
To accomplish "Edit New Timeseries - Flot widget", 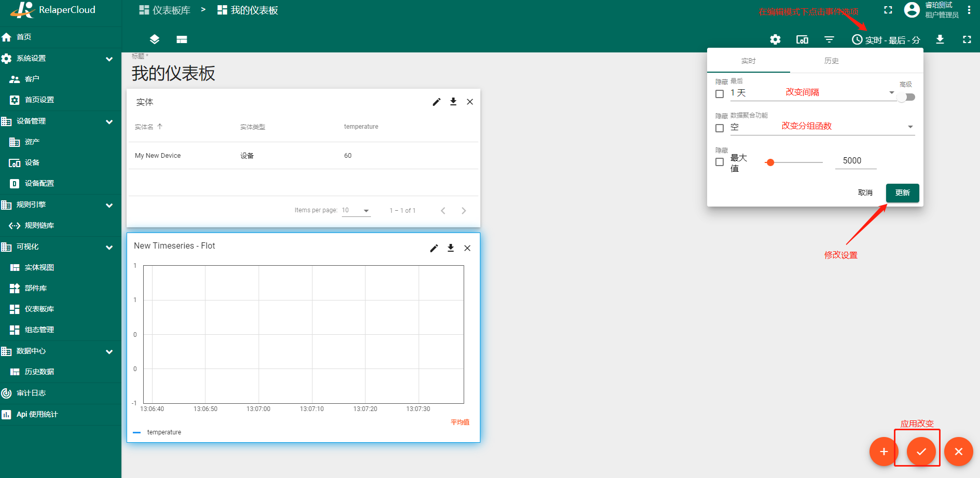I will 434,248.
